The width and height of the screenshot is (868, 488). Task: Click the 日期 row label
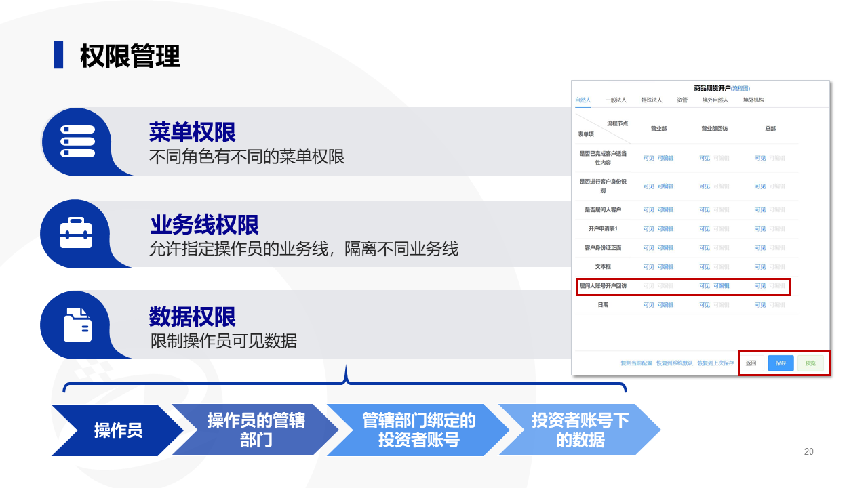click(x=603, y=305)
